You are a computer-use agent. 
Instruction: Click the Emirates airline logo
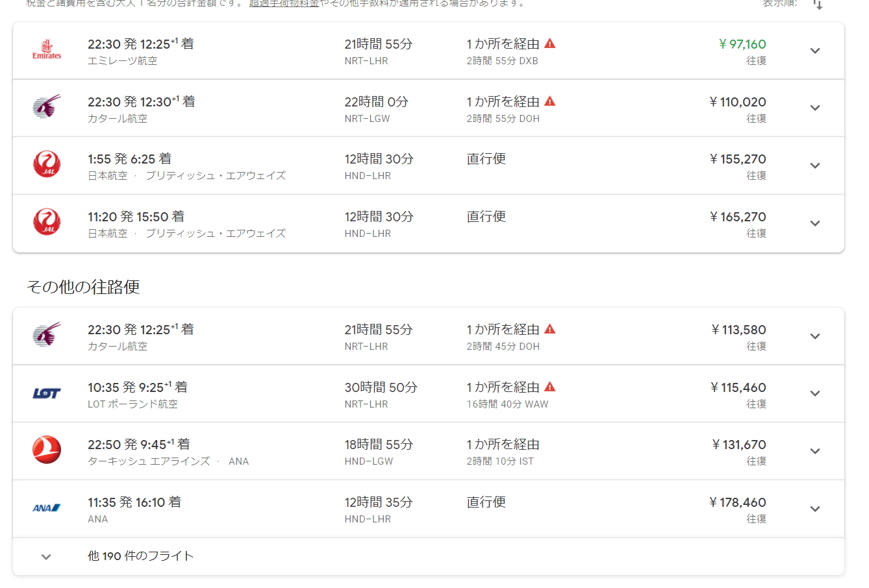[x=47, y=51]
